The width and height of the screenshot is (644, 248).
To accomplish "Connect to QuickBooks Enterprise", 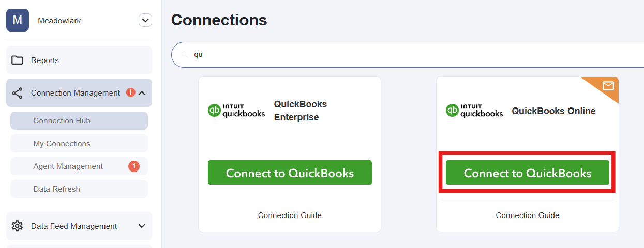I will [290, 173].
